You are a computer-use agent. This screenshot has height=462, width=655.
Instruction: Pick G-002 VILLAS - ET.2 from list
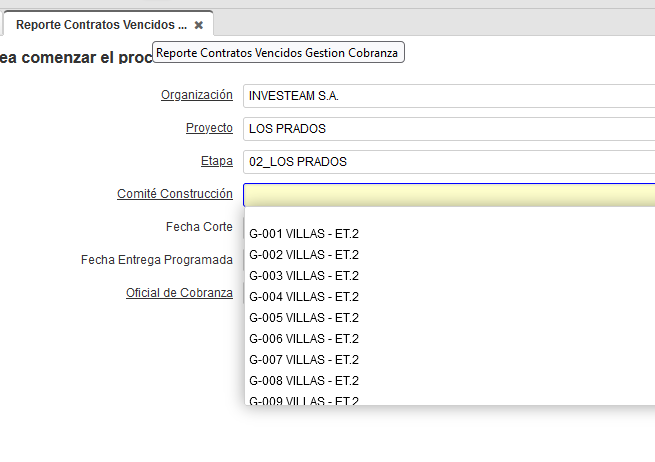coord(304,255)
